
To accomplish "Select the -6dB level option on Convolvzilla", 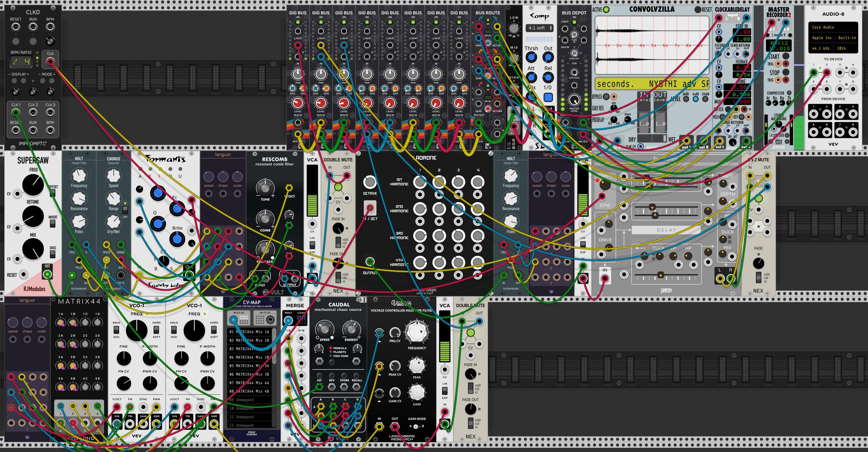I will [696, 99].
